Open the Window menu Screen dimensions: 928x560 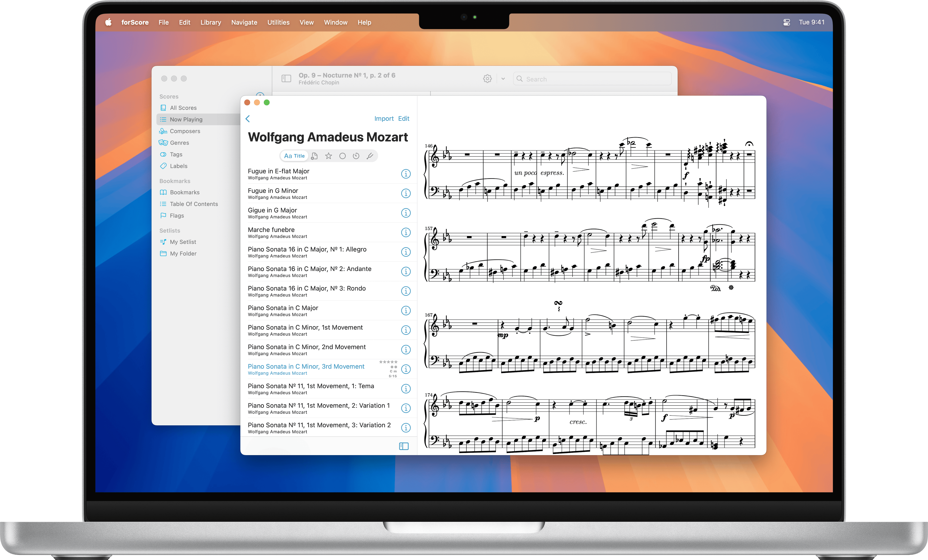click(x=336, y=22)
